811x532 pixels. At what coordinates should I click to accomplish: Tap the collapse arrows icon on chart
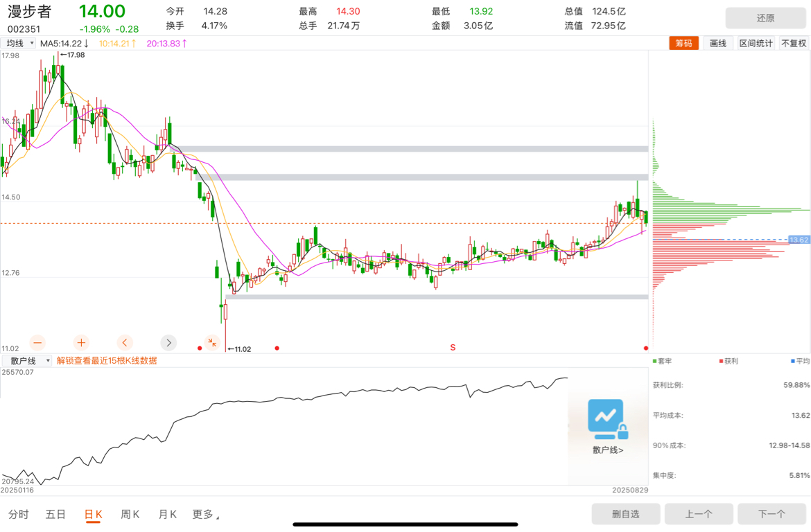(212, 342)
